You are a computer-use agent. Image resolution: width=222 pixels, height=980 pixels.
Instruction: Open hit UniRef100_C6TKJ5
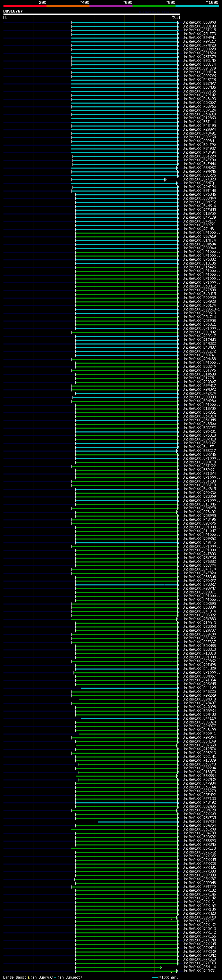point(199,30)
